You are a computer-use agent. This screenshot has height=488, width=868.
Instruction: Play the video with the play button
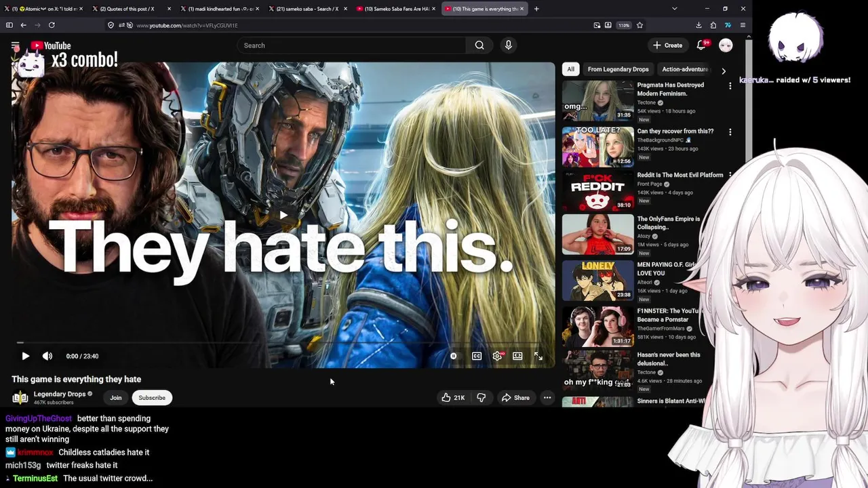coord(25,356)
